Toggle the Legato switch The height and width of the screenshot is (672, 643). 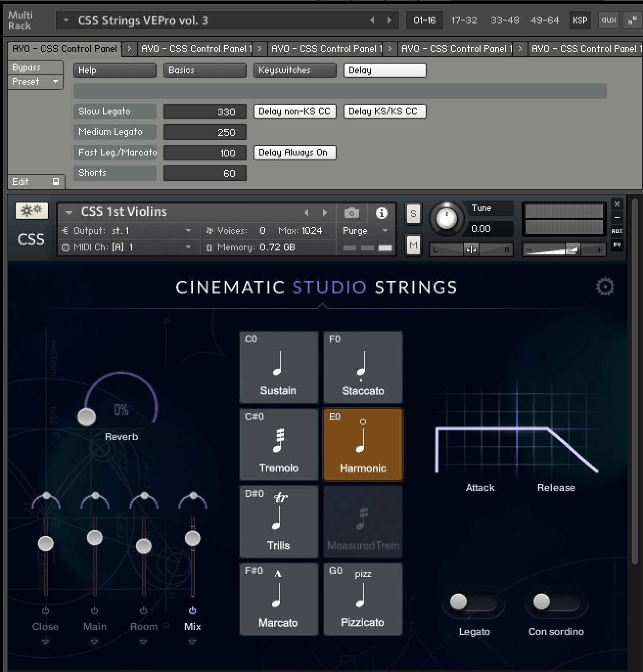click(x=473, y=602)
